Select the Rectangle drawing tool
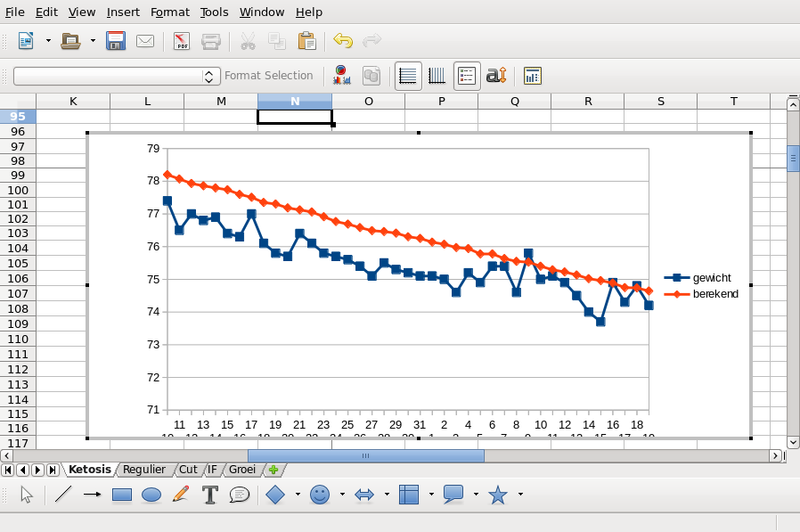 (x=122, y=495)
